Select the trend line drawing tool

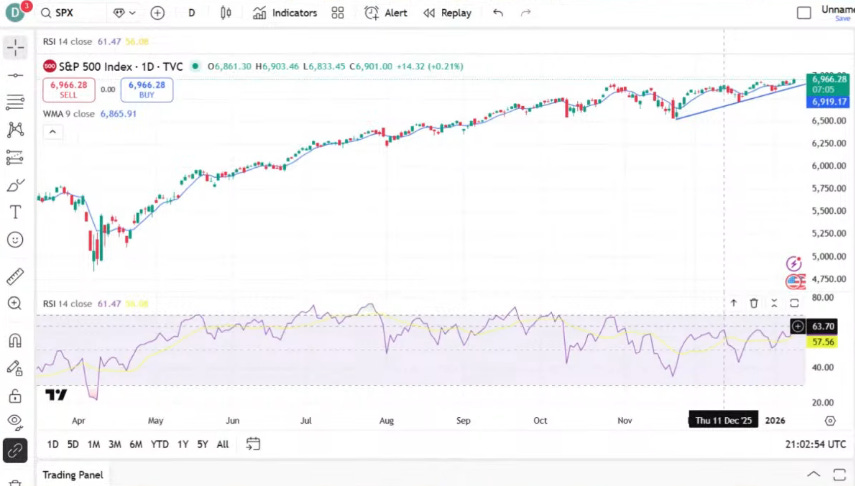(15, 75)
